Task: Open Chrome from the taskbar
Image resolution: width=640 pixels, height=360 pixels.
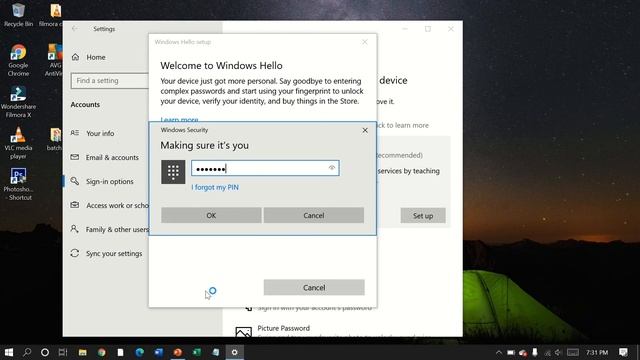Action: pyautogui.click(x=102, y=352)
